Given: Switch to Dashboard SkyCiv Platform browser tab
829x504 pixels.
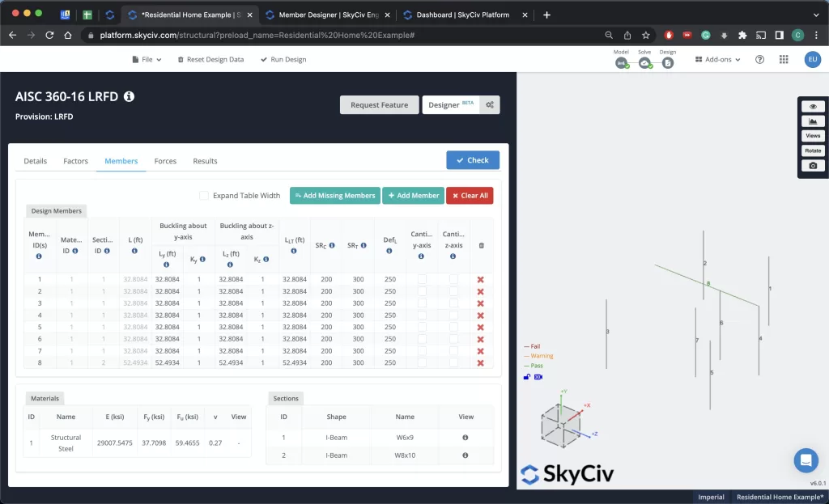Looking at the screenshot, I should point(462,15).
